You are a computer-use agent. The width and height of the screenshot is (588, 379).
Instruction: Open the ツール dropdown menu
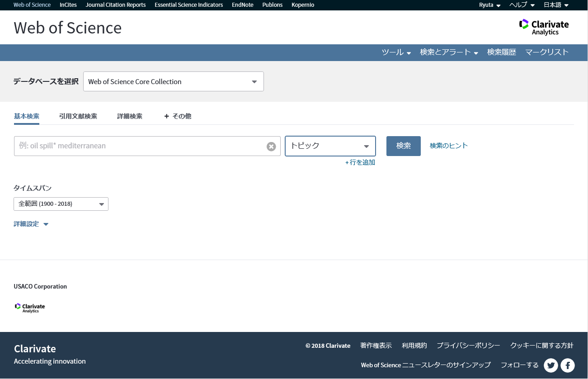tap(396, 52)
